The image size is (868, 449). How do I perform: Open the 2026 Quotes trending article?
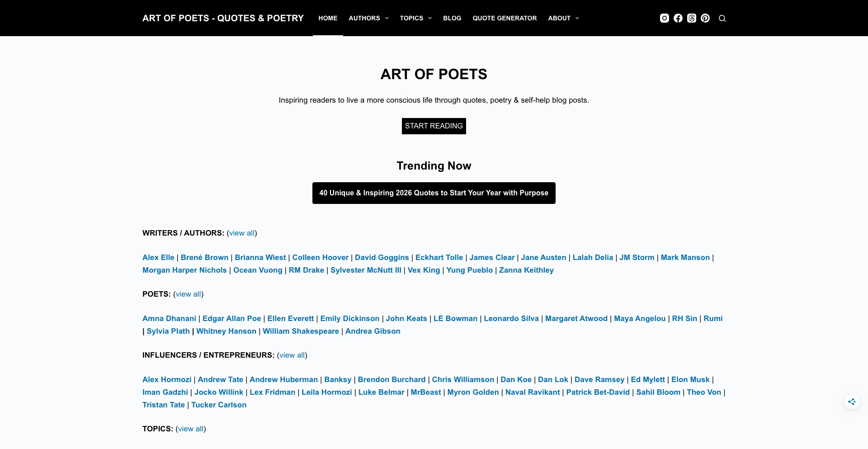point(434,193)
